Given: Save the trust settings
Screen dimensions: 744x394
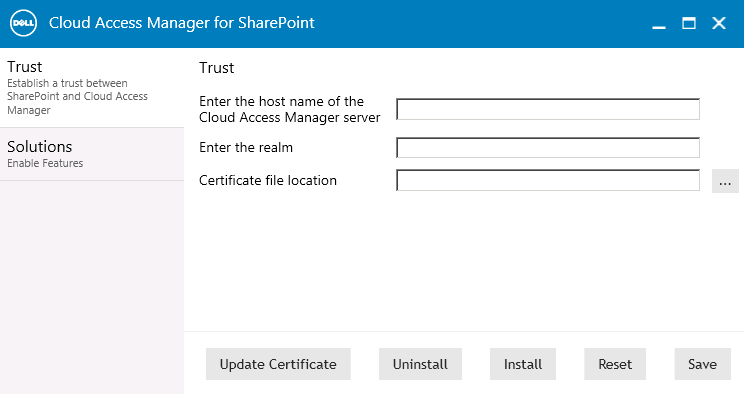Looking at the screenshot, I should tap(702, 364).
